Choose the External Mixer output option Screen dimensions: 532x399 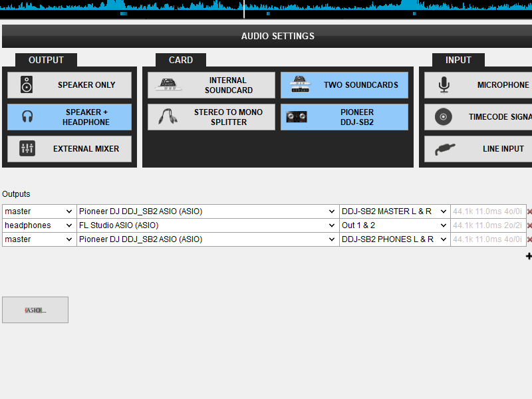coord(70,149)
